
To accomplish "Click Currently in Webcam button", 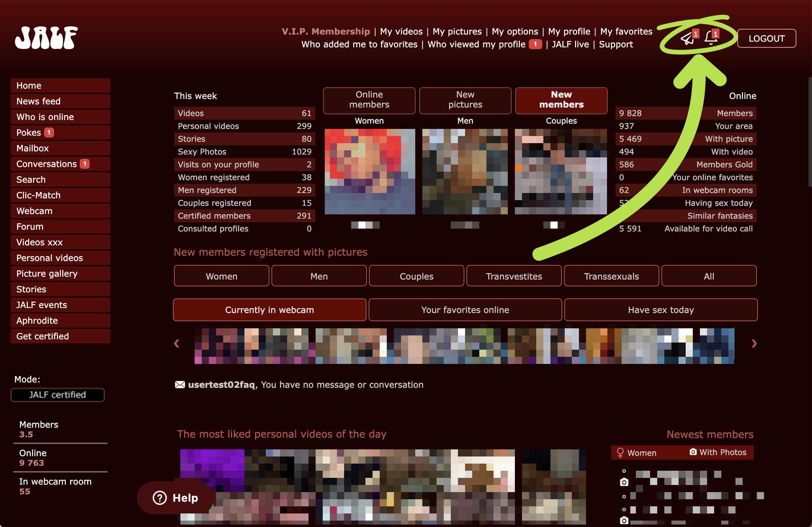I will tap(269, 310).
